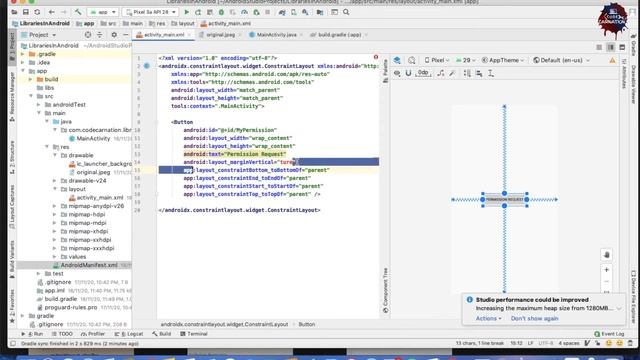Click the Palette side panel label
The height and width of the screenshot is (360, 640).
click(385, 71)
